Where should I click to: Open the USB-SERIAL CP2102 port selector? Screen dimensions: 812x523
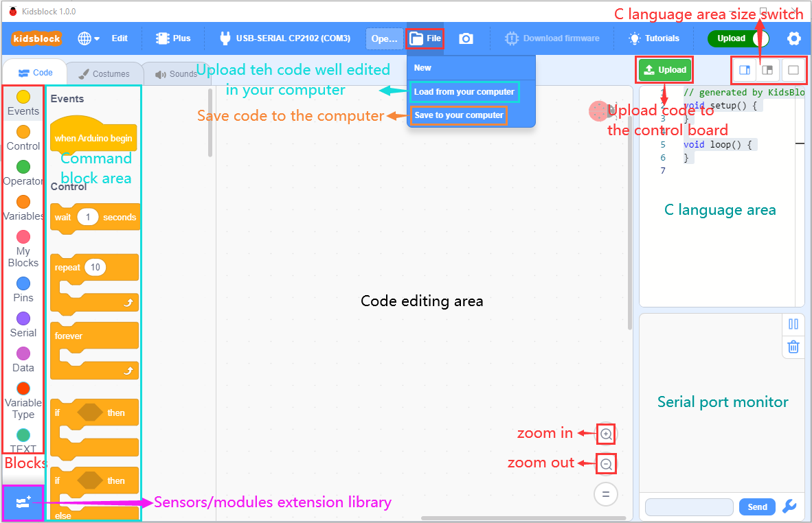click(284, 38)
